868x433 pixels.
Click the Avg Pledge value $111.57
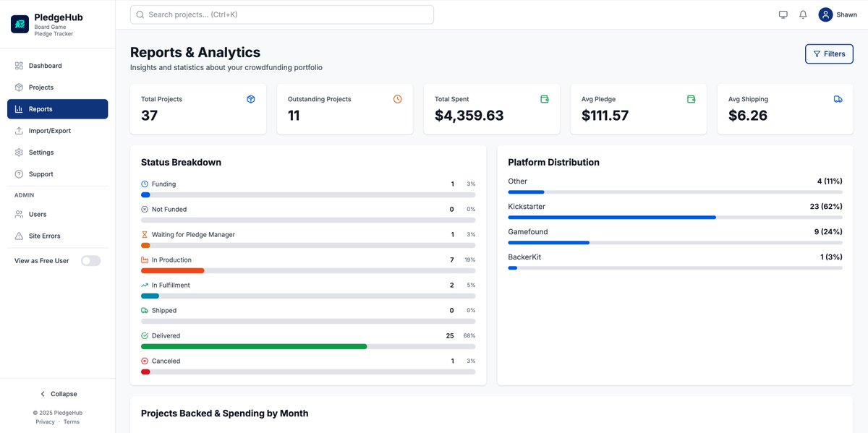click(x=605, y=116)
